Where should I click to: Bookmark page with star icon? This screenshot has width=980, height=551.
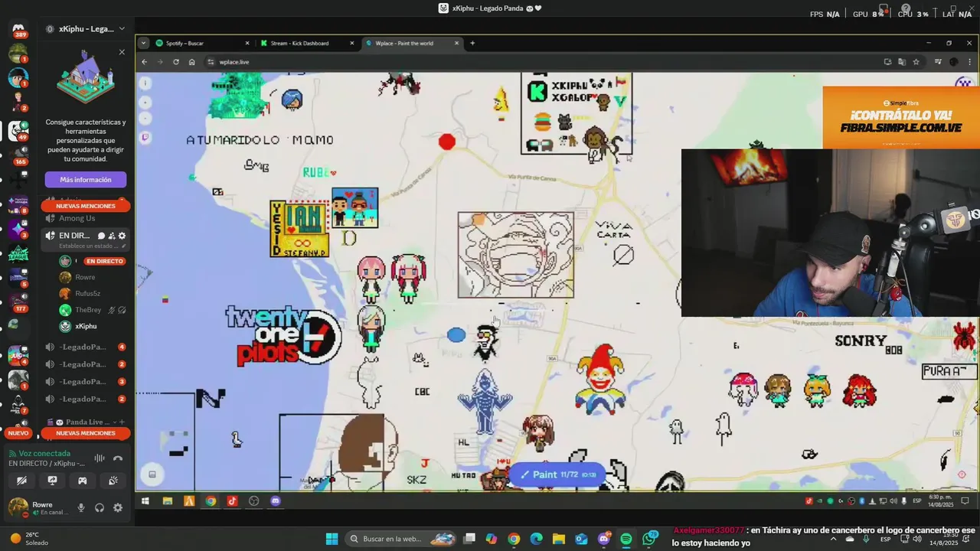point(916,62)
